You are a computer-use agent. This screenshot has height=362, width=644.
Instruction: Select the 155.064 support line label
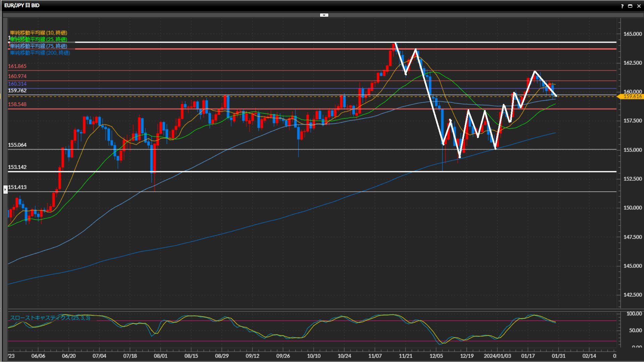click(17, 145)
